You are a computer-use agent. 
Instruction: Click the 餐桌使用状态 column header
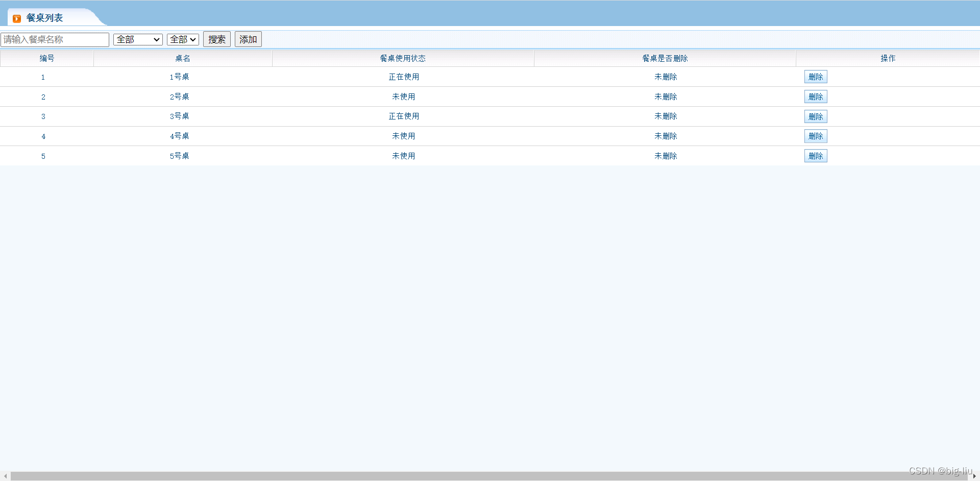403,58
